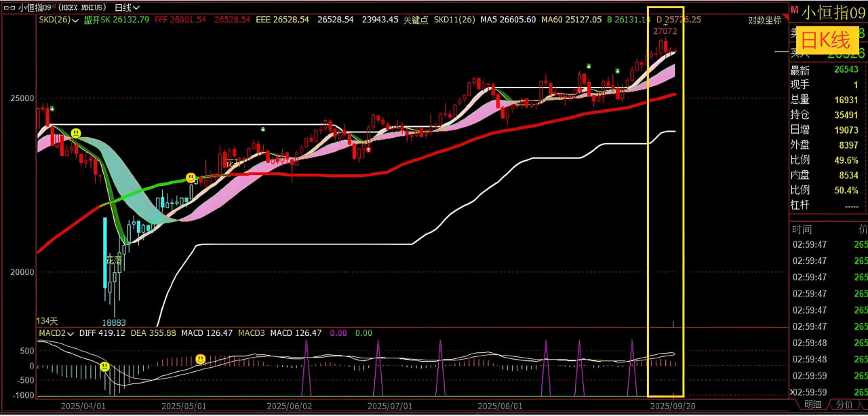868x416 pixels.
Task: Click the 关键点 label in indicator bar
Action: [416, 20]
